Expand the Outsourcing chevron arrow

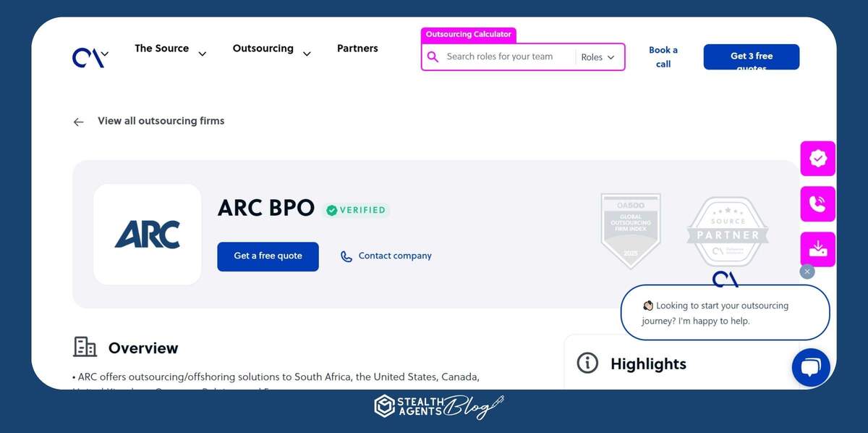[307, 54]
